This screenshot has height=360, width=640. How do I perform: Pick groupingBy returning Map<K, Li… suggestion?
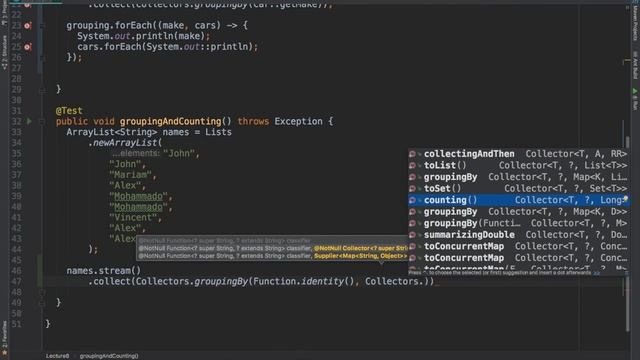point(518,177)
